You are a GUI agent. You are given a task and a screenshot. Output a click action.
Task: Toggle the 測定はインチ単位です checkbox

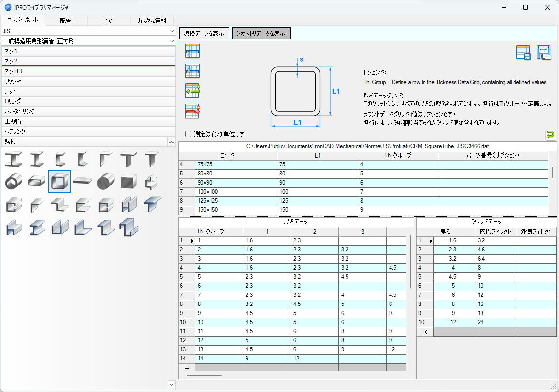click(188, 134)
